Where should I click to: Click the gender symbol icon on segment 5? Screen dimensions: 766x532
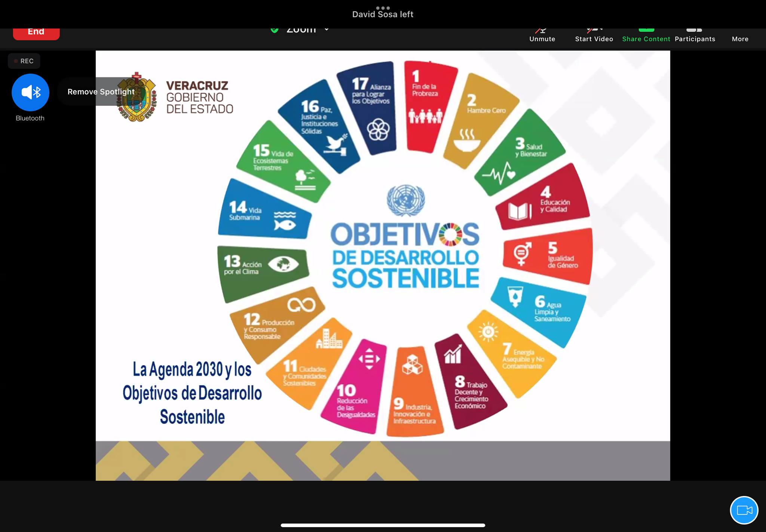click(x=522, y=253)
